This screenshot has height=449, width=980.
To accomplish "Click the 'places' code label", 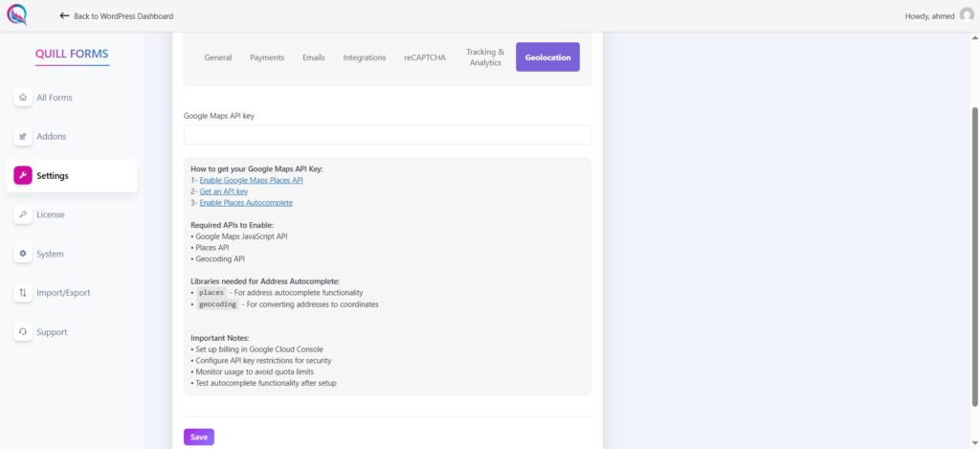I will 212,293.
